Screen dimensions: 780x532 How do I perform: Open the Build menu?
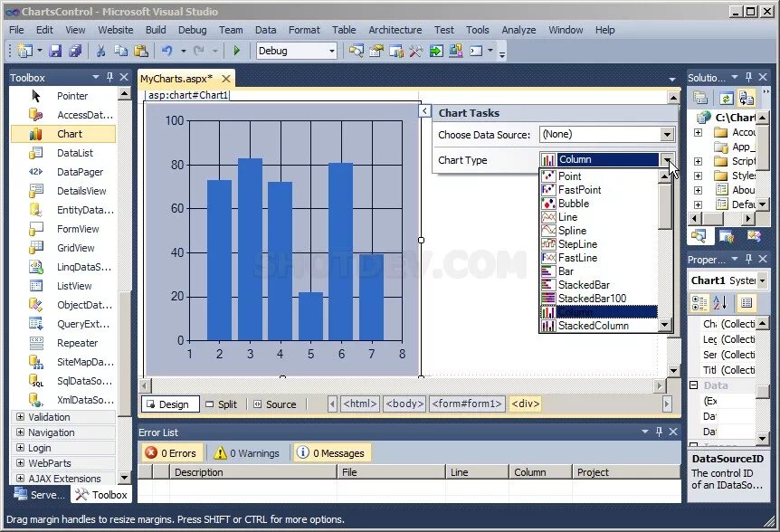[156, 30]
